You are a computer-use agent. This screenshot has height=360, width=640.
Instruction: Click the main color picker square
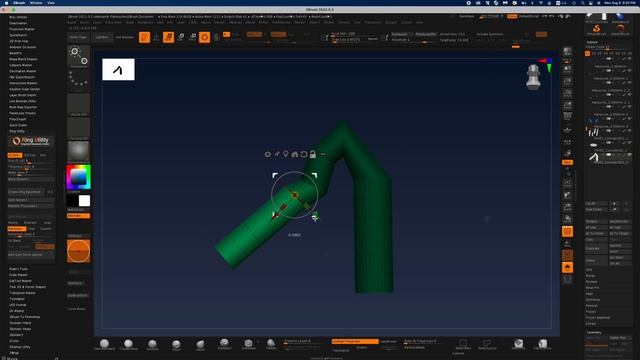click(x=78, y=177)
